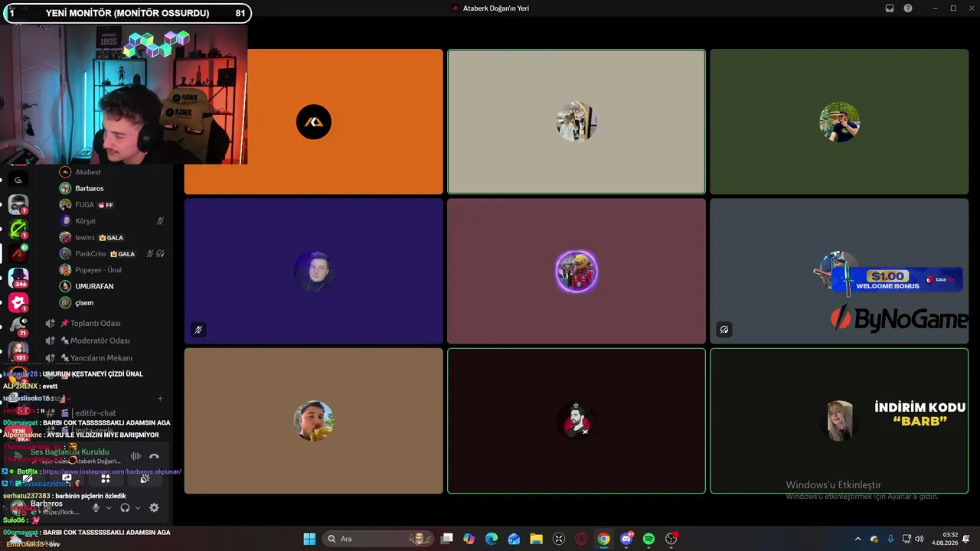Open the pink flower server icon
This screenshot has width=980, height=551.
point(18,302)
